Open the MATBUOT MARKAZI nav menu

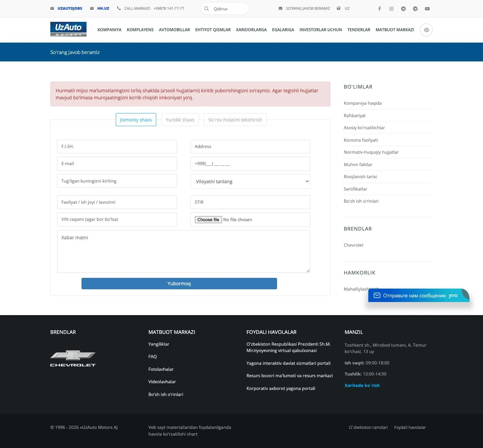click(x=395, y=30)
